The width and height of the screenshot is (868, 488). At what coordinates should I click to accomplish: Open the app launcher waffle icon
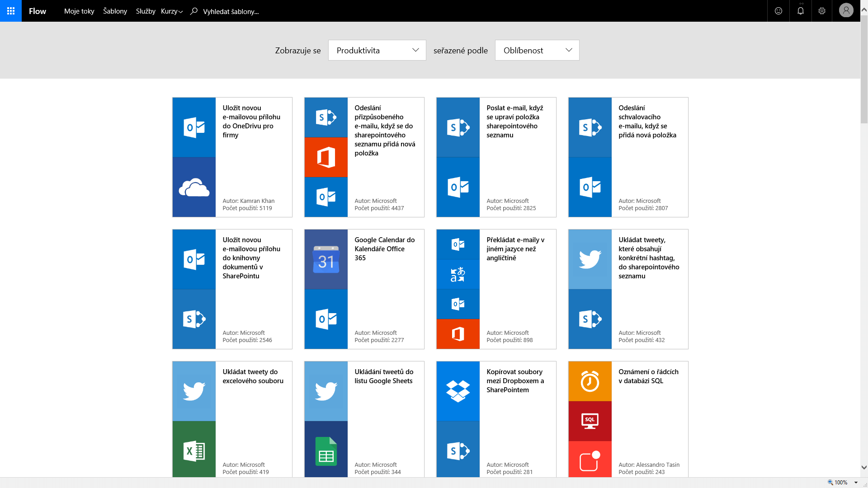tap(11, 11)
